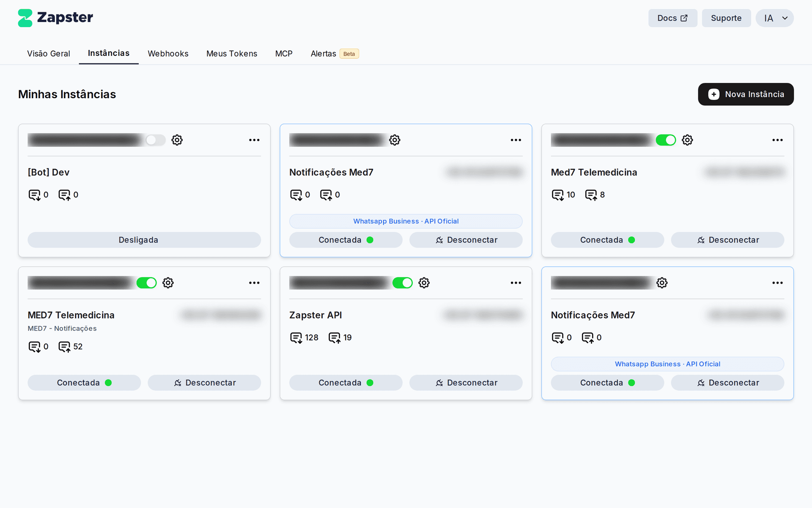
Task: Click the Desligada status bar on [Bot] Dev
Action: 144,240
